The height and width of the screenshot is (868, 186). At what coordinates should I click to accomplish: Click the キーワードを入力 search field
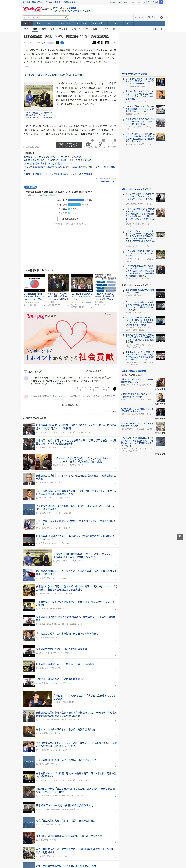click(x=44, y=18)
